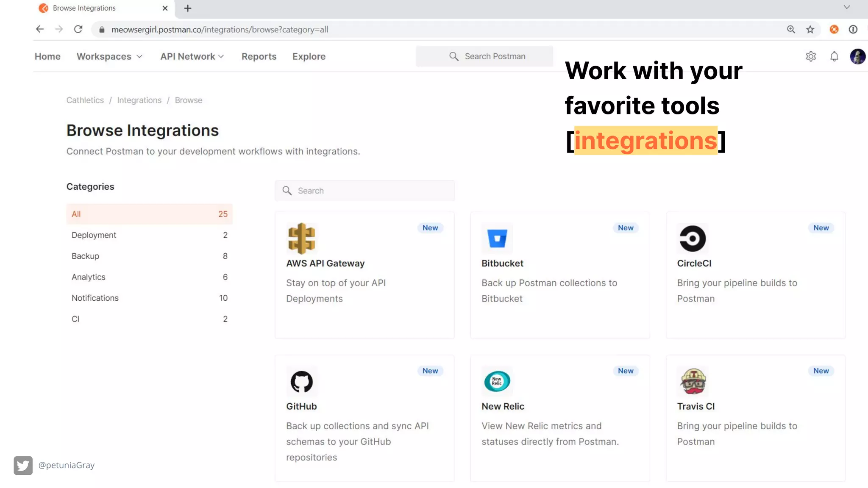
Task: Close the Browse Integrations tab
Action: point(165,8)
